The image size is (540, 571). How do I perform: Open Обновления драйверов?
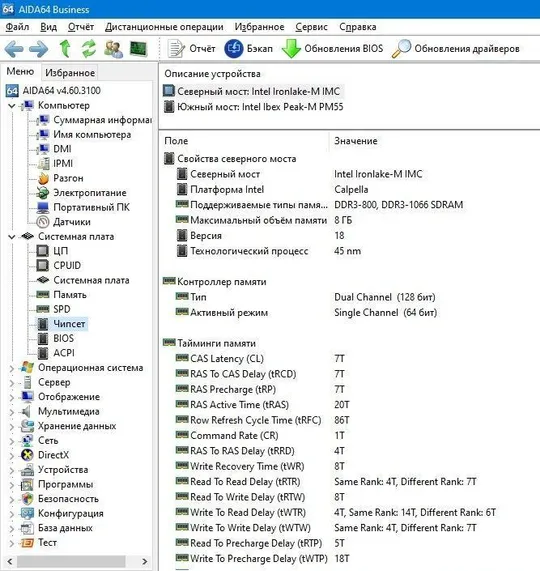456,49
